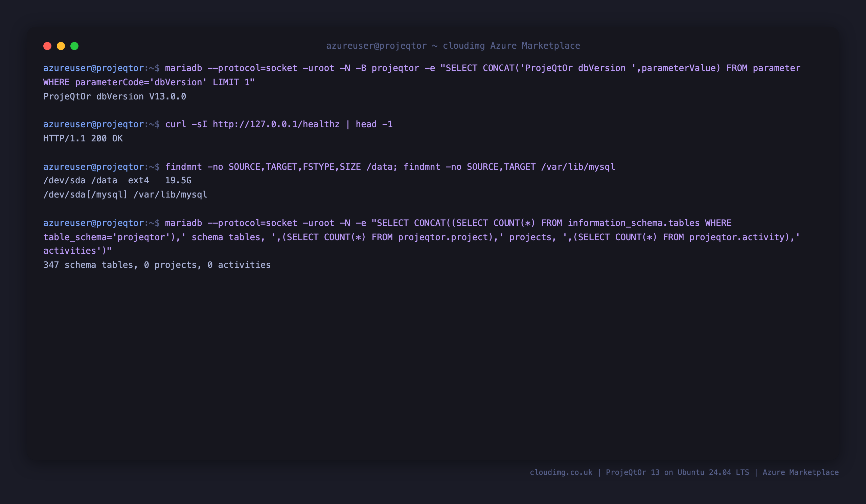Click the window title 'azureuser@projeqtor ~ cloudimg Azure Marketplace'
Screen dimensions: 866x504
(453, 46)
